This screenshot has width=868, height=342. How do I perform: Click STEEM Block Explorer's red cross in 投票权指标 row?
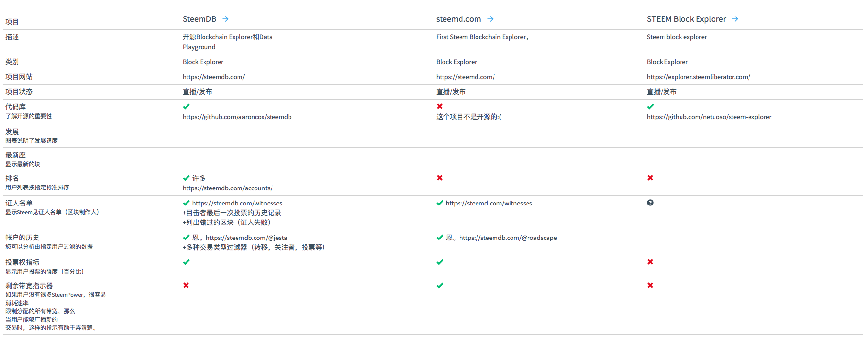point(650,262)
